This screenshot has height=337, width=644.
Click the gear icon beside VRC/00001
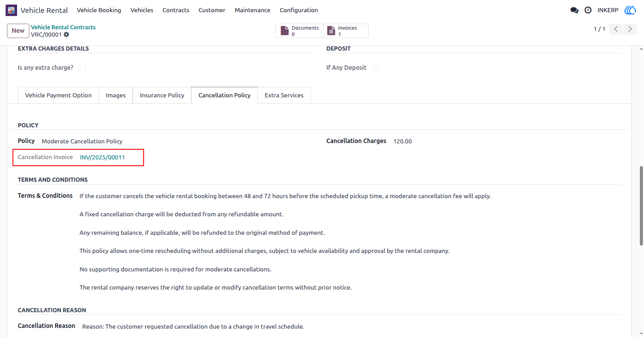click(x=67, y=35)
